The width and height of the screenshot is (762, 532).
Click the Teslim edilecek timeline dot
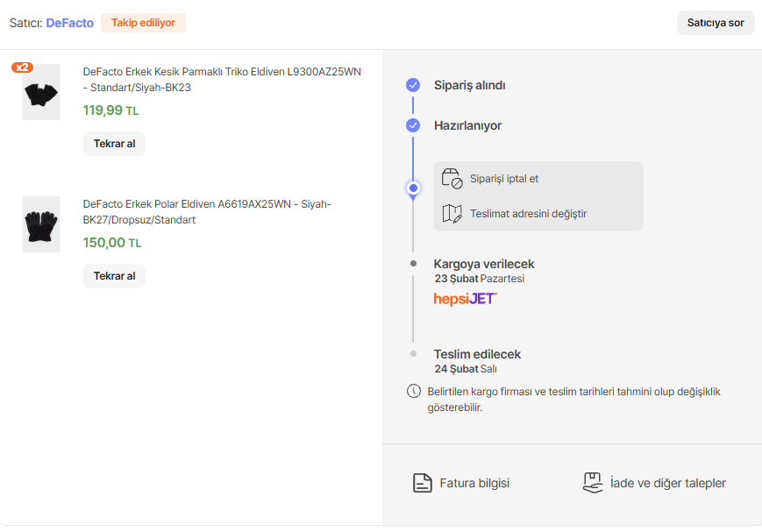click(414, 354)
